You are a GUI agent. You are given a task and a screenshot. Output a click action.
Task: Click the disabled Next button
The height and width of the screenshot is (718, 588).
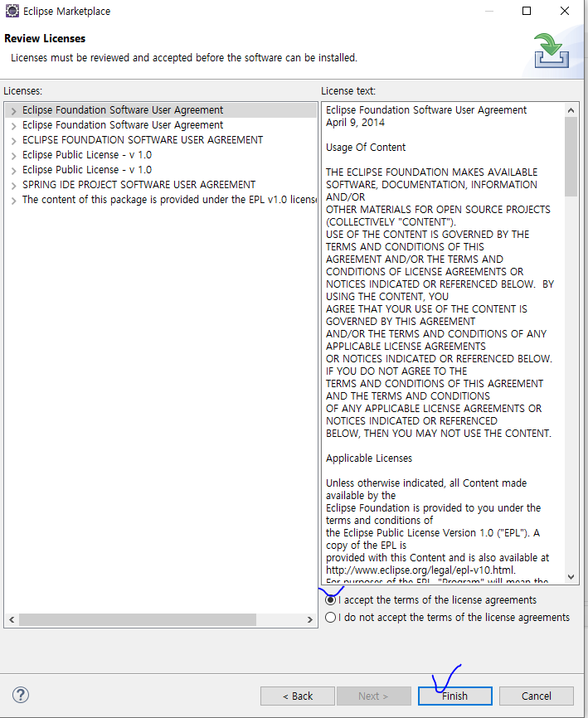point(374,696)
